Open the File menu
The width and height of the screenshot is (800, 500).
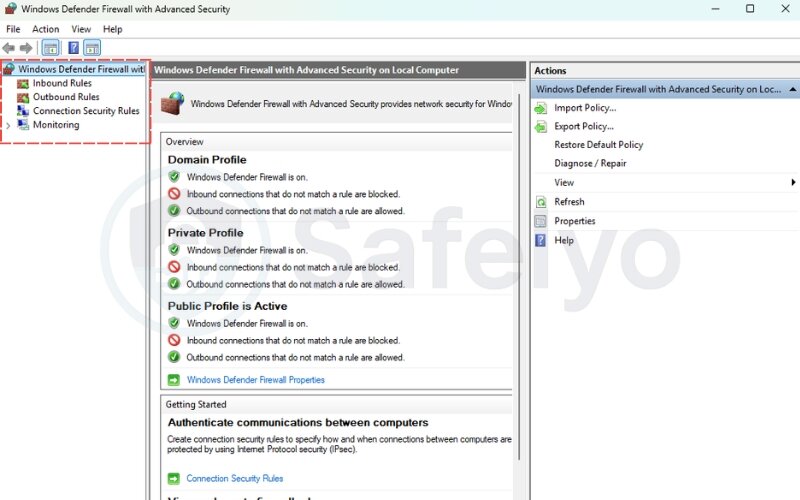coord(13,29)
